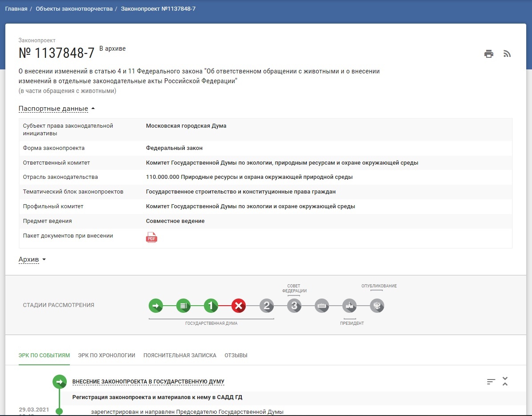Open Объекты законотворчества breadcrumb
The width and height of the screenshot is (532, 416).
point(74,9)
